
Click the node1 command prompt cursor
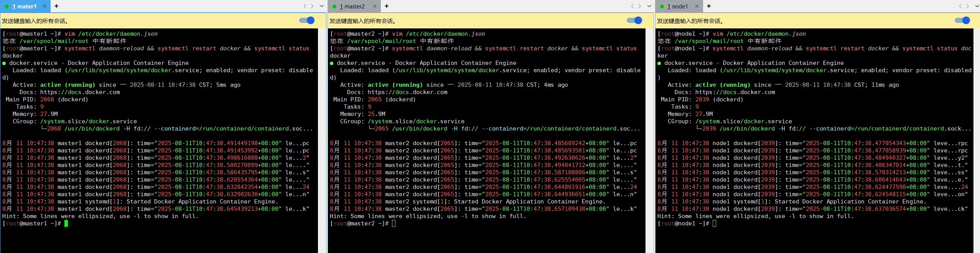[714, 223]
